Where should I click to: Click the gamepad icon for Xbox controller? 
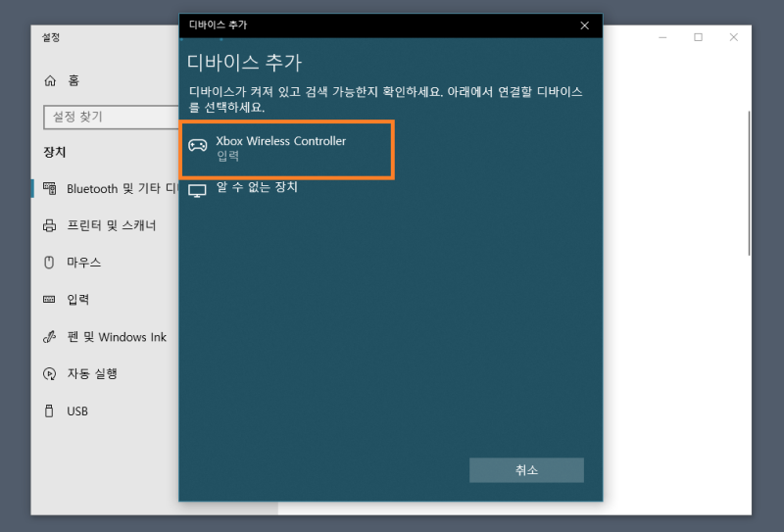[x=198, y=146]
